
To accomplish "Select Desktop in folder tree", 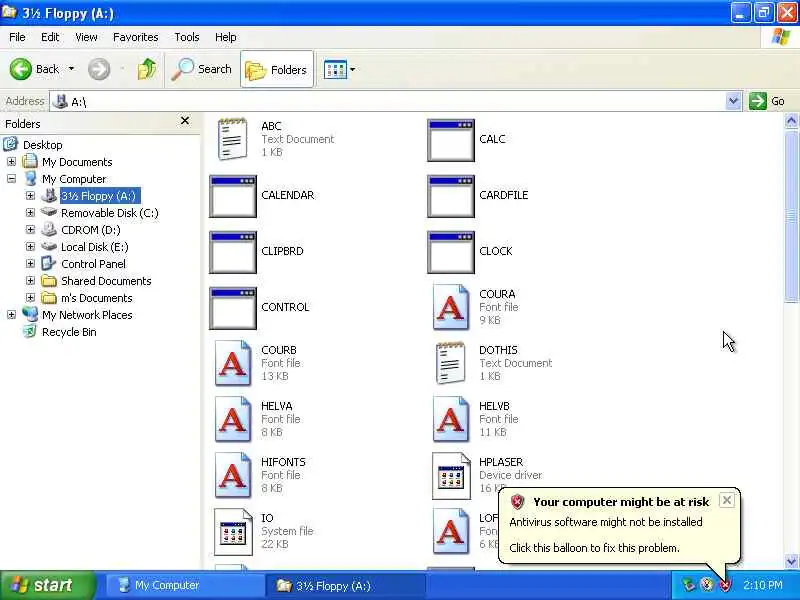I will pyautogui.click(x=42, y=145).
